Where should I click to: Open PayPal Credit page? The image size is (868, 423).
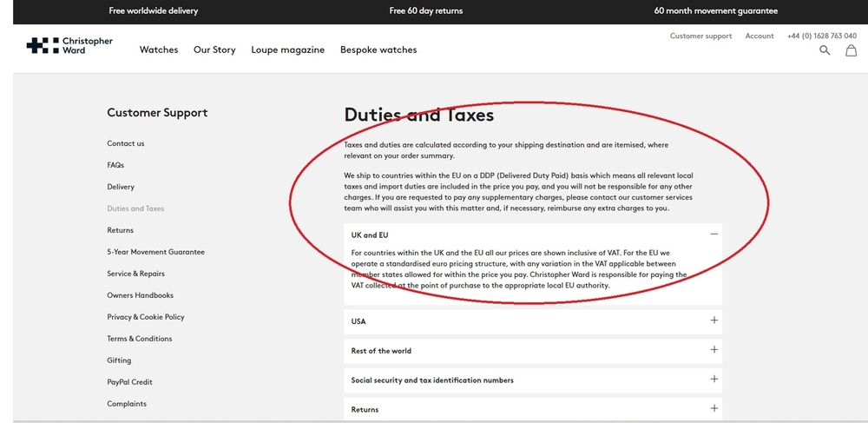click(129, 382)
